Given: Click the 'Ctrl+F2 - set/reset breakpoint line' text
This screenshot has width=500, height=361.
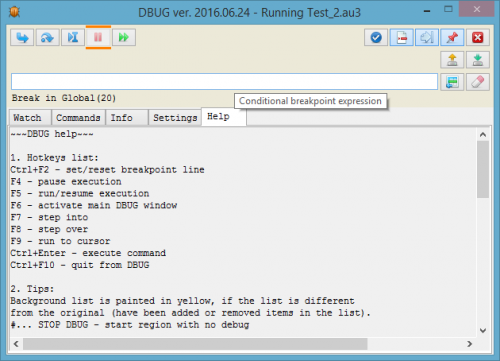Looking at the screenshot, I should pyautogui.click(x=107, y=170).
